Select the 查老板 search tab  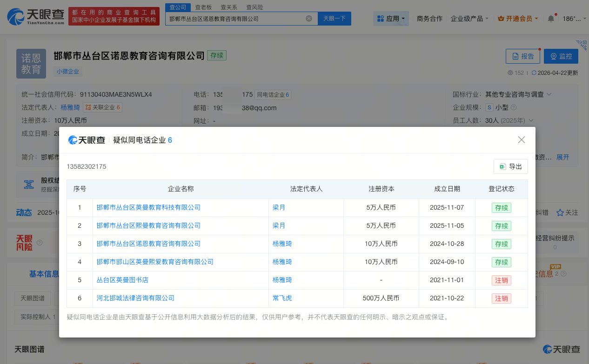click(x=203, y=7)
